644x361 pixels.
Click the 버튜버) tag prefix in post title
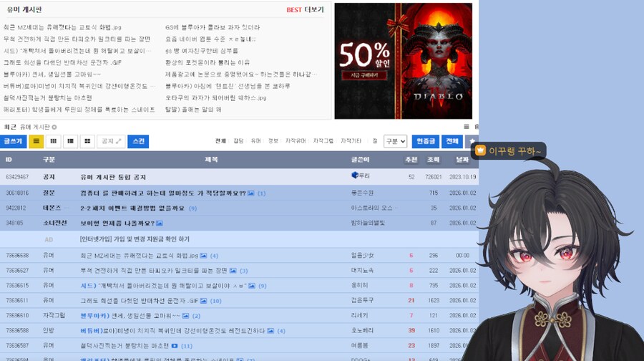point(92,331)
